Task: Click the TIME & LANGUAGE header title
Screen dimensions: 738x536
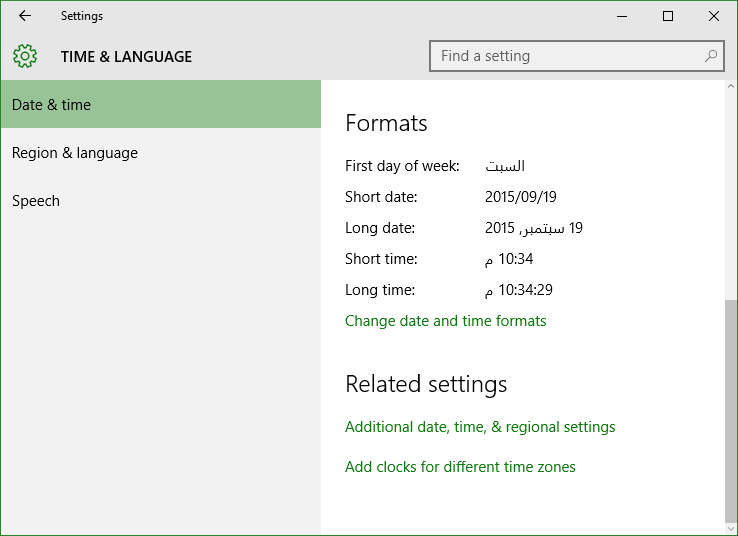Action: tap(126, 56)
